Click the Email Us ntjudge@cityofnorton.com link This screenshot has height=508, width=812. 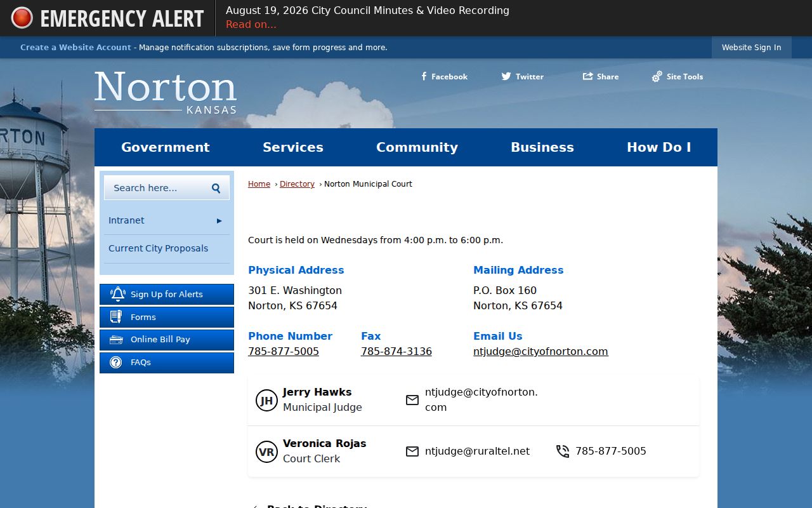pos(540,352)
